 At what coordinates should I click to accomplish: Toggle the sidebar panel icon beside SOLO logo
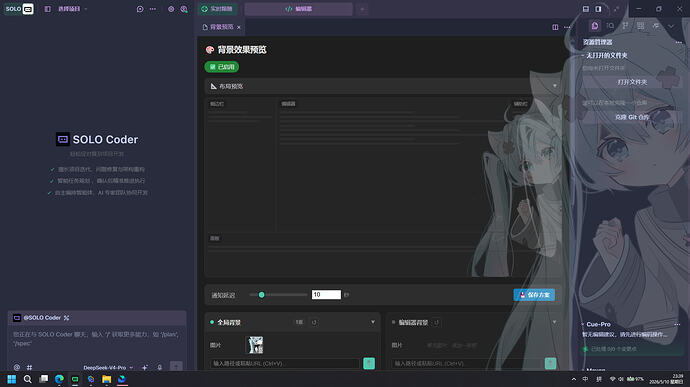click(x=48, y=9)
